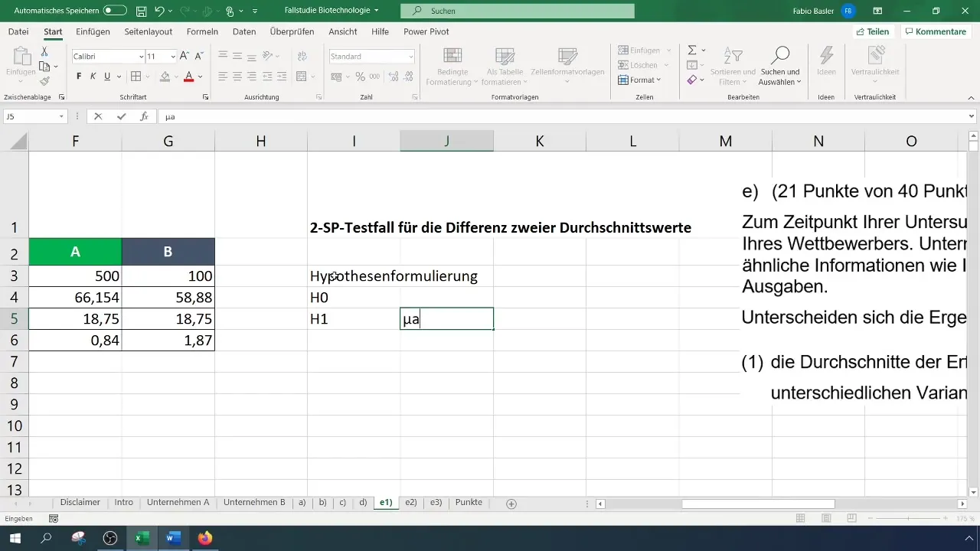The image size is (980, 551).
Task: Click the Ideen button
Action: coord(826,62)
